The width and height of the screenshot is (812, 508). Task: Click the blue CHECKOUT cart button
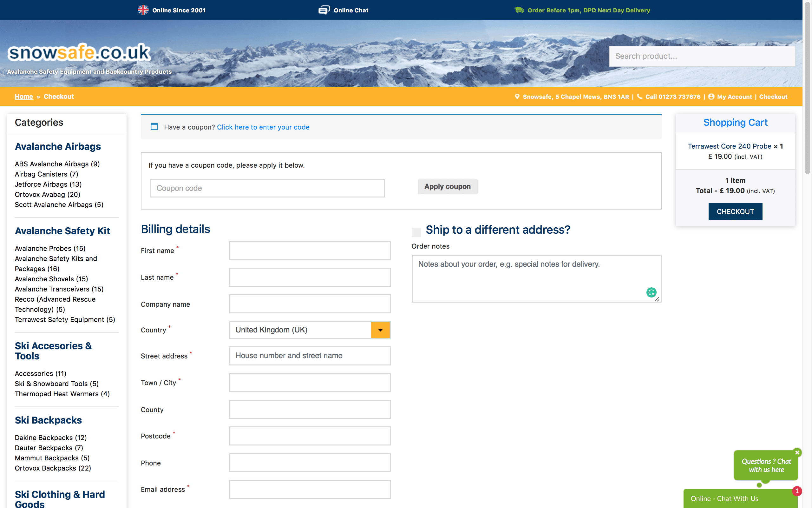(x=735, y=212)
